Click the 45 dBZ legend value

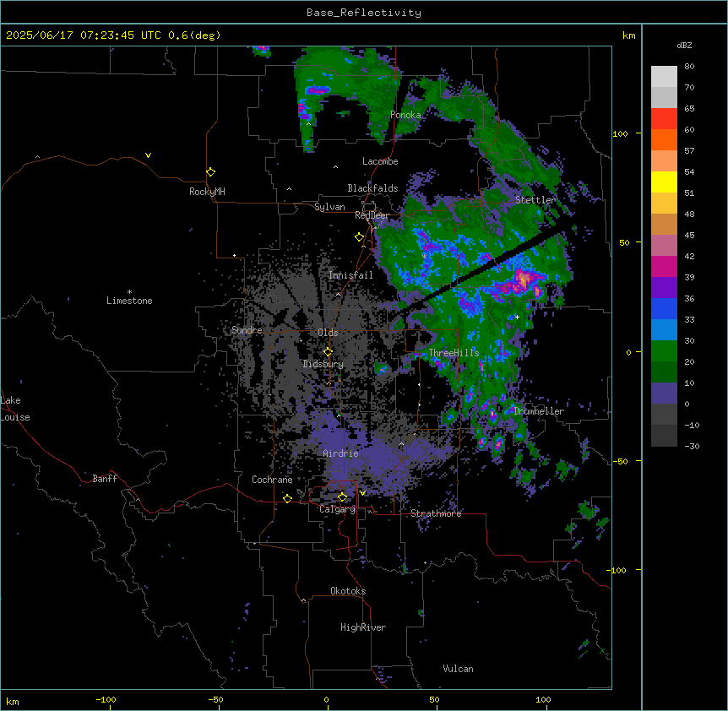click(x=689, y=235)
